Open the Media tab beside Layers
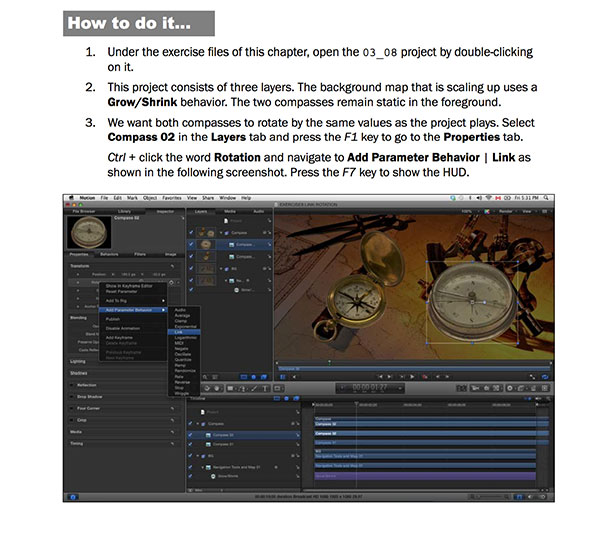 230,211
